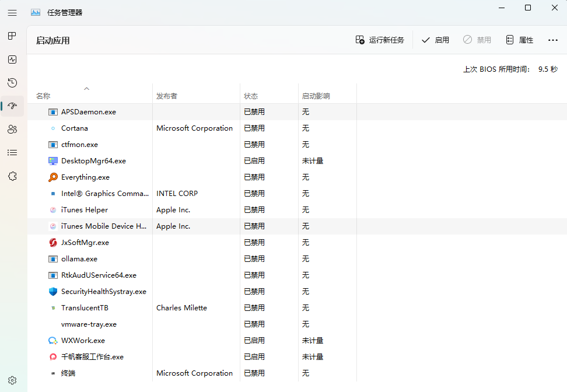Click 未计量 impact of DesktopMgr64.exe
Screen dimensions: 567x392
click(x=313, y=160)
